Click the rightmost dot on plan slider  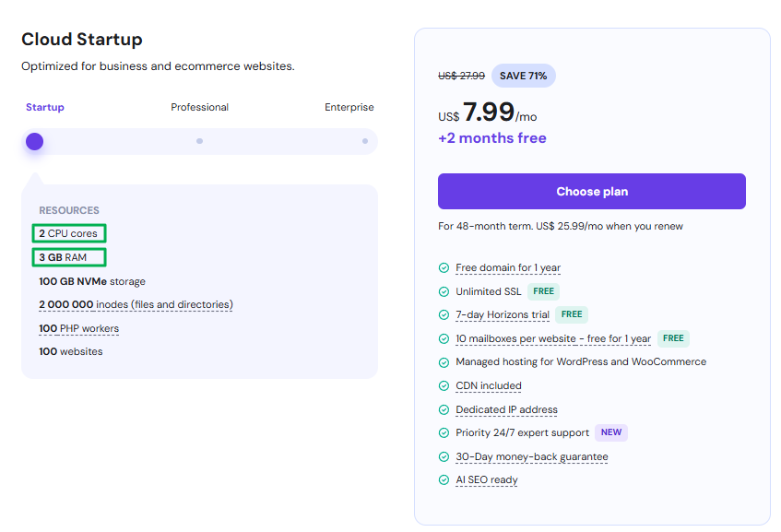(x=365, y=141)
